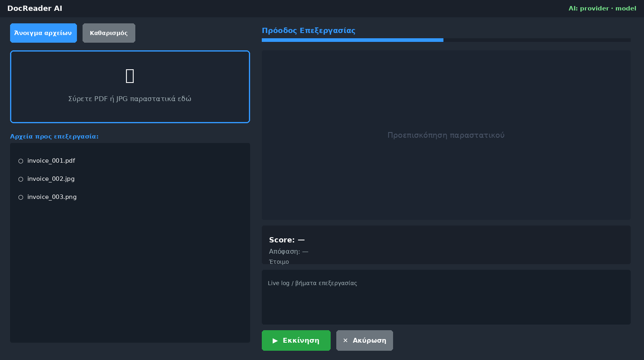
Task: Click the processing progress bar
Action: [446, 40]
